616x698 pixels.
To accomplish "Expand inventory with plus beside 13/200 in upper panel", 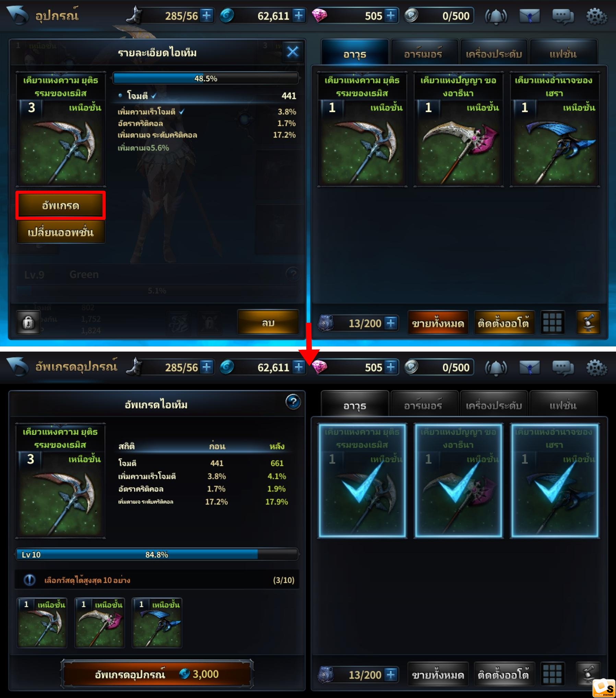I will 391,323.
